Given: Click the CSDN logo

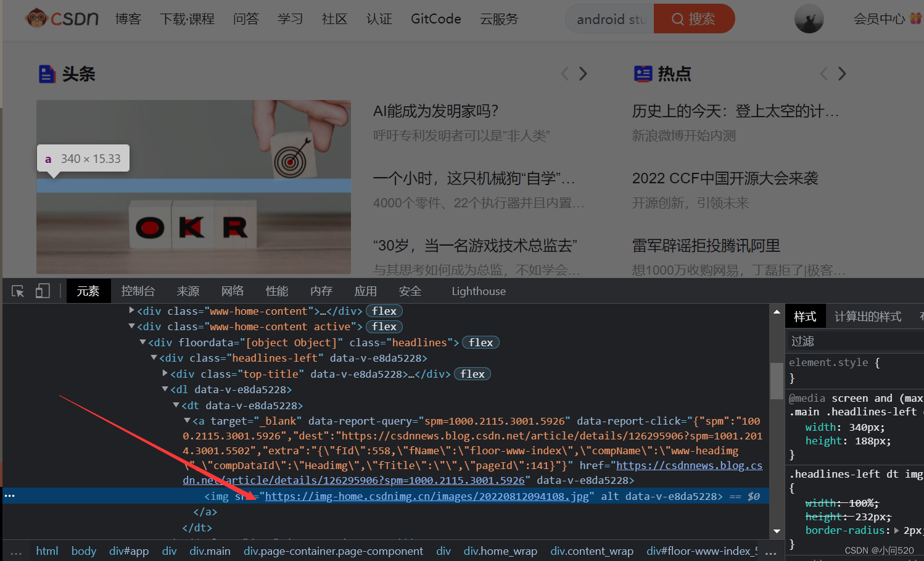Looking at the screenshot, I should pos(62,19).
